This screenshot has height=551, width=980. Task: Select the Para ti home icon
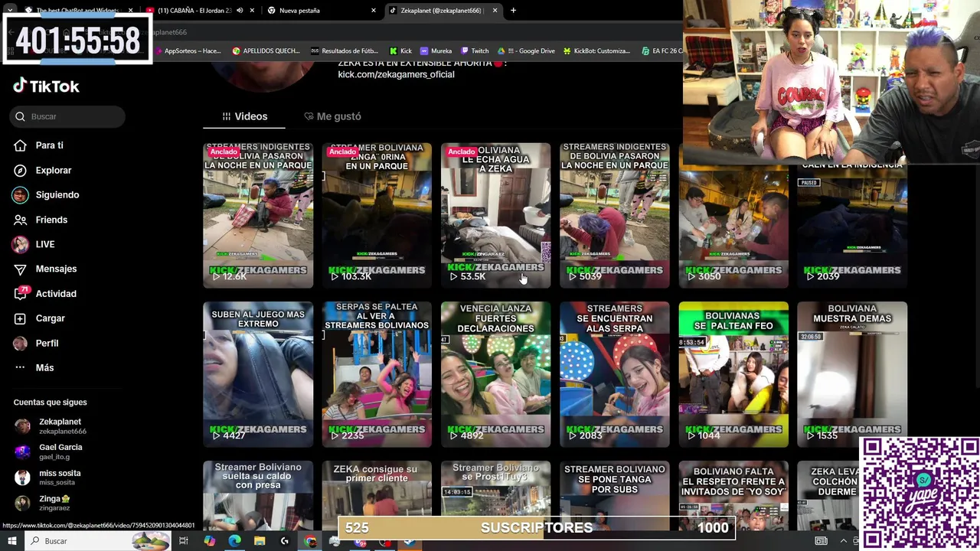click(x=20, y=145)
